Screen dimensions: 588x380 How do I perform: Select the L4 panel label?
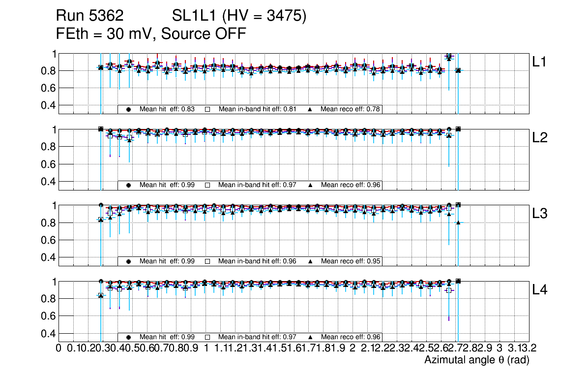[540, 290]
